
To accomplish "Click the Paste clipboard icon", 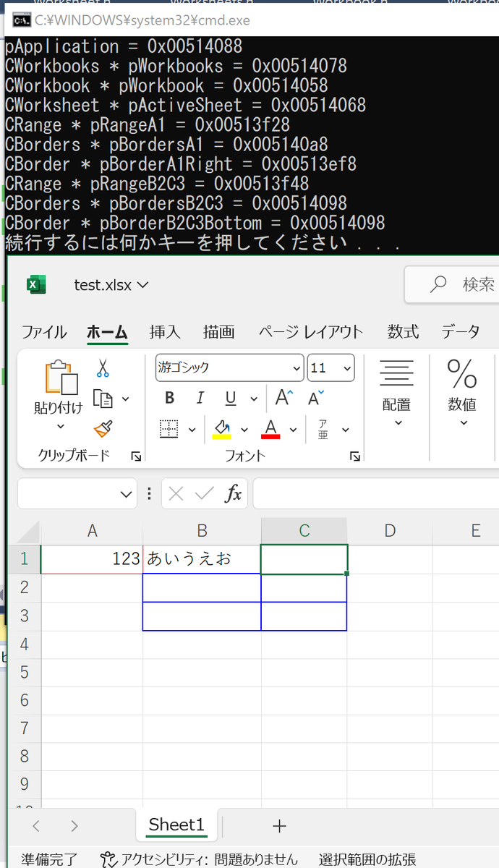I will pos(61,377).
